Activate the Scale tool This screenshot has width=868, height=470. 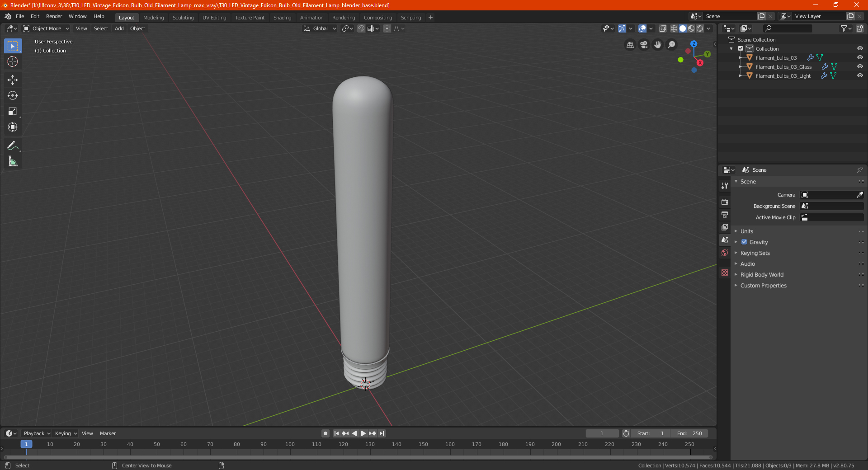[13, 111]
